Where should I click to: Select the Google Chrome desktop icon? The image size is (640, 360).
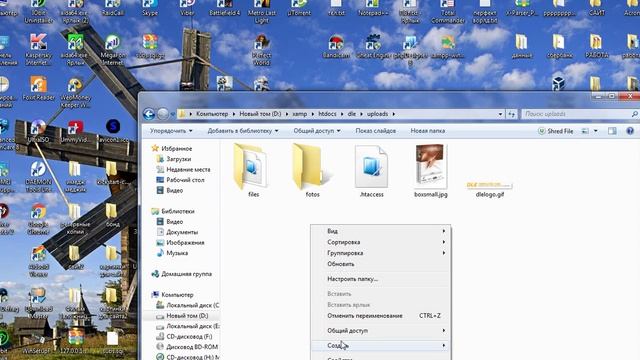[38, 219]
